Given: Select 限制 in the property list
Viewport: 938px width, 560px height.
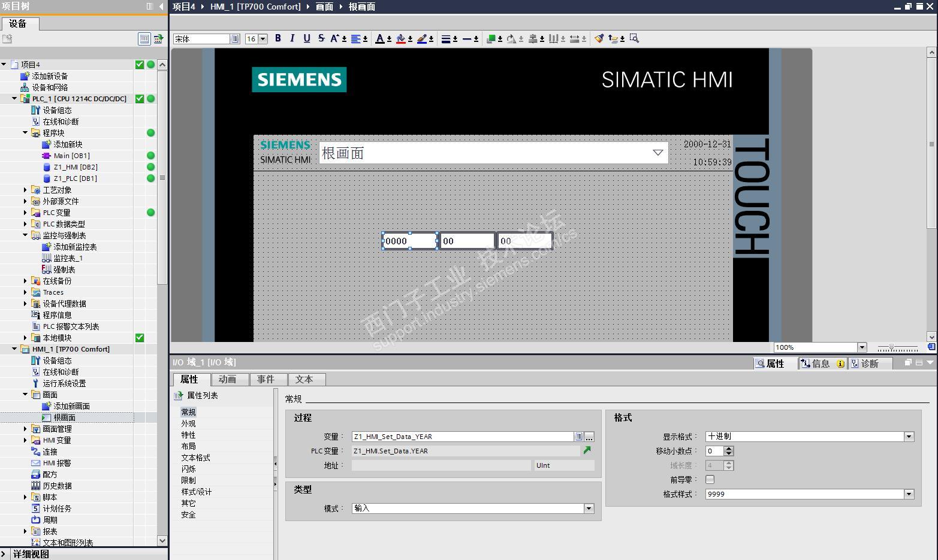Looking at the screenshot, I should (189, 480).
